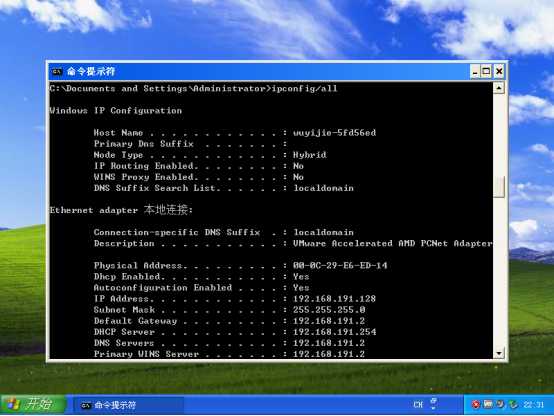
Task: Maximize the command prompt window
Action: [x=486, y=72]
